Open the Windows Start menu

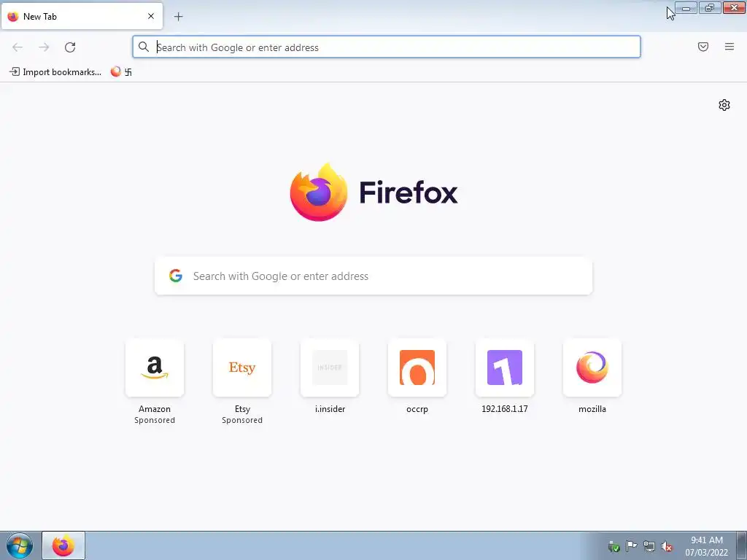tap(20, 545)
